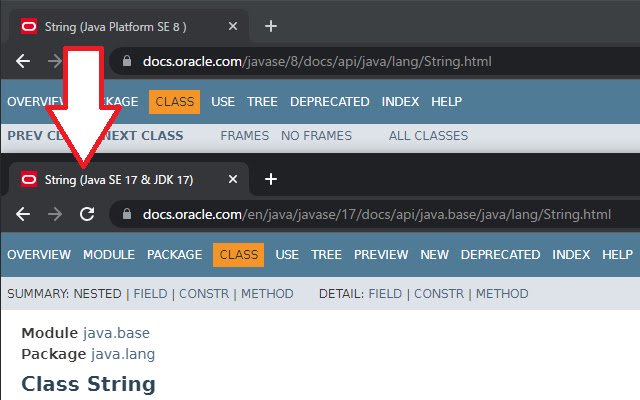Screen dimensions: 640x400
Task: Click the Oracle favicon on the Java SE 8 tab
Action: pos(29,27)
